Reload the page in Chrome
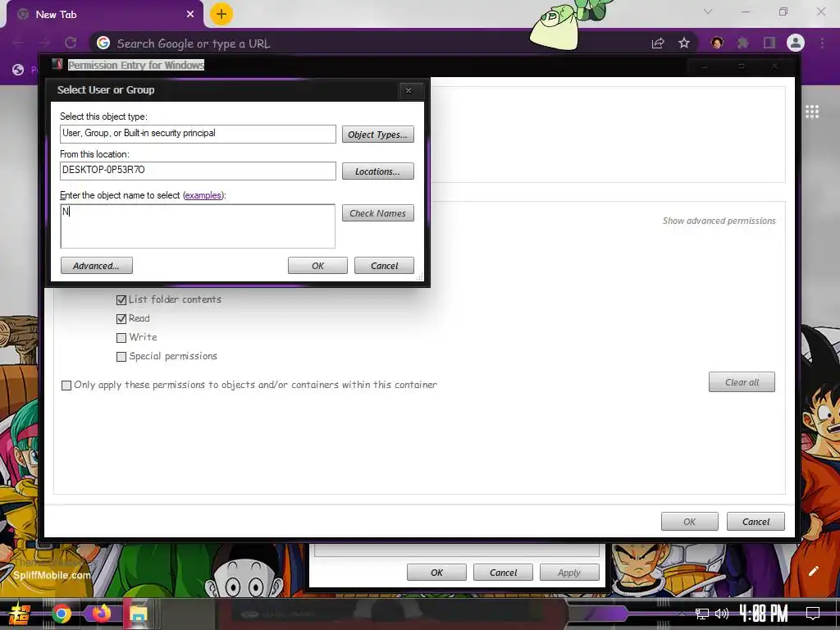The width and height of the screenshot is (840, 630). coord(71,43)
